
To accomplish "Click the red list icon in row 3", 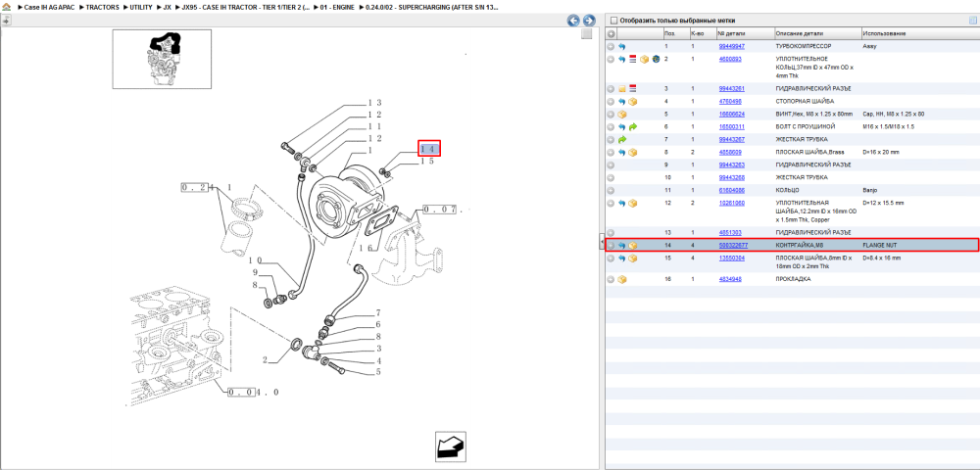I will [632, 89].
